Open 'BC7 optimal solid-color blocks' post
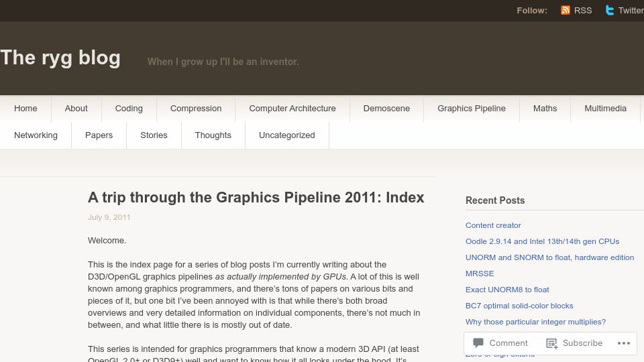 click(519, 306)
